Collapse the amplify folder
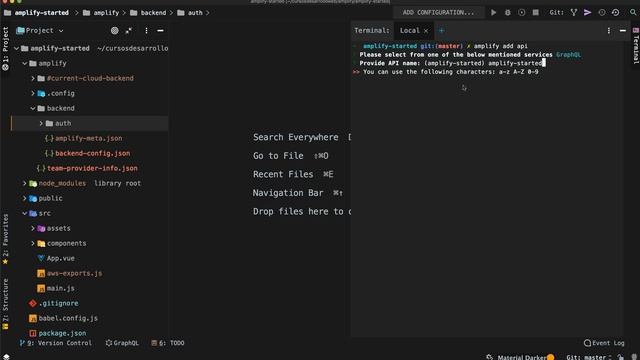Screen dimensions: 640x360 coord(24,64)
